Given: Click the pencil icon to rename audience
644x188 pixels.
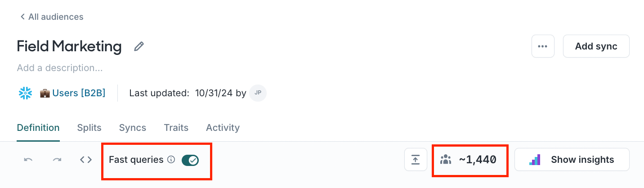Looking at the screenshot, I should pyautogui.click(x=139, y=46).
